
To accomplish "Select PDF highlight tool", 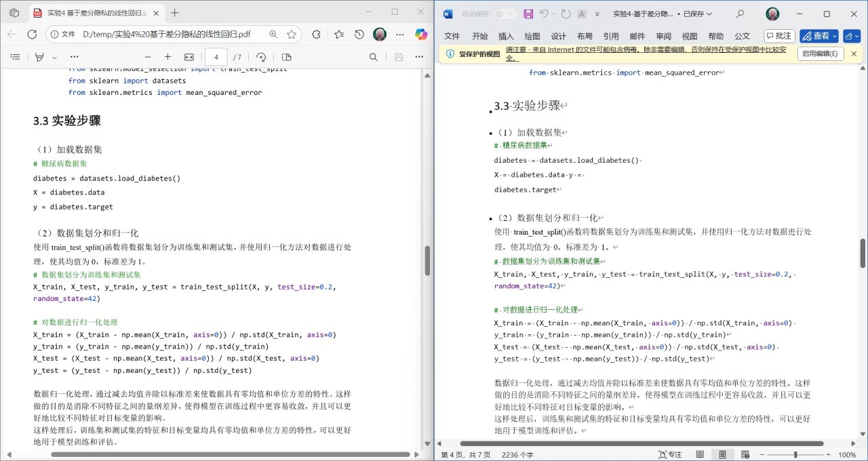I will pos(39,58).
